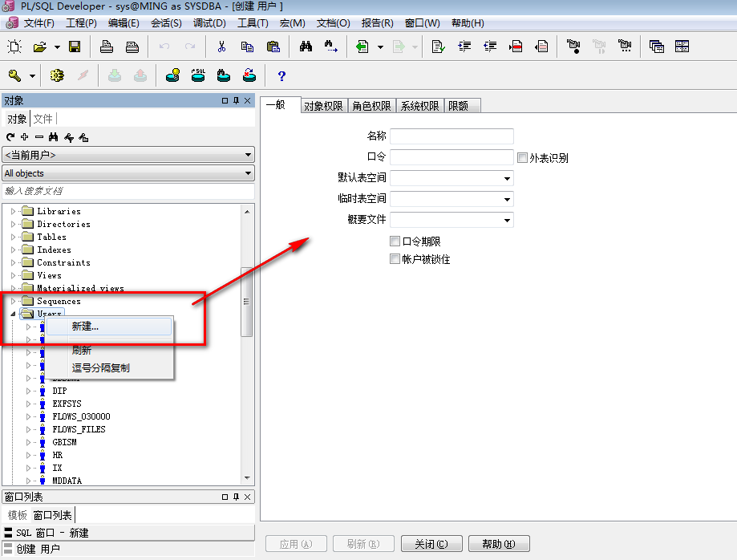Open dropdown arrow beside green back icon
The height and width of the screenshot is (560, 737).
380,47
